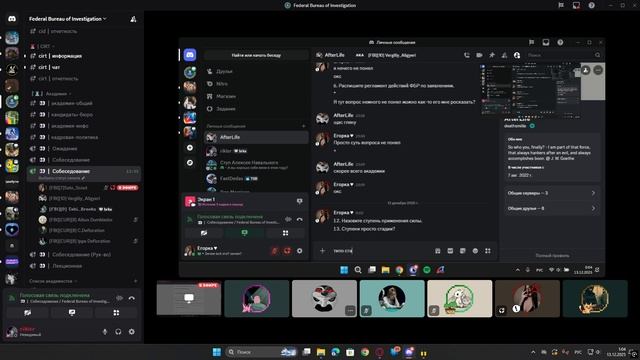Viewport: 640px width, 360px height.
Task: Unmute red microphone in shared user panel
Action: (x=275, y=251)
